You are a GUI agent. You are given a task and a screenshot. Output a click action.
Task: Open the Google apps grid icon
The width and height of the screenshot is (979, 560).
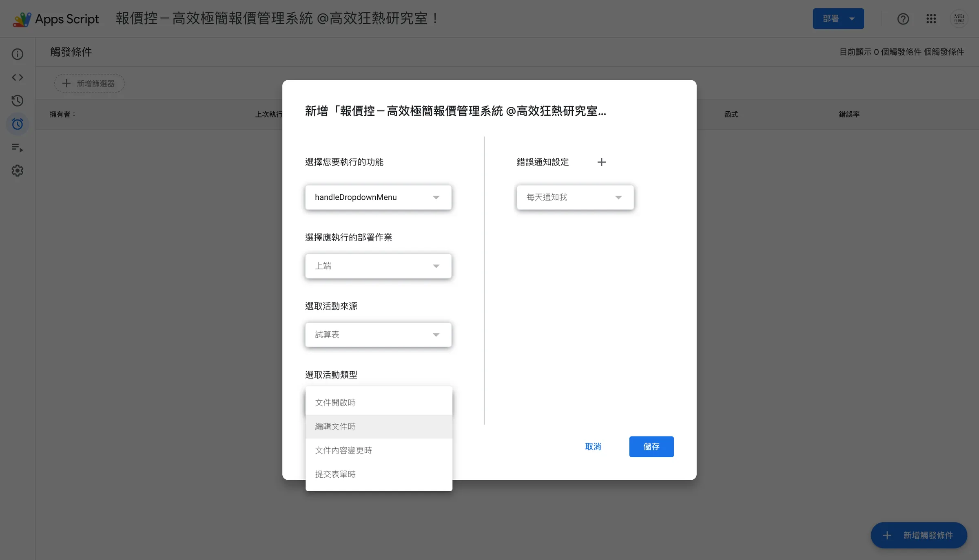point(931,19)
